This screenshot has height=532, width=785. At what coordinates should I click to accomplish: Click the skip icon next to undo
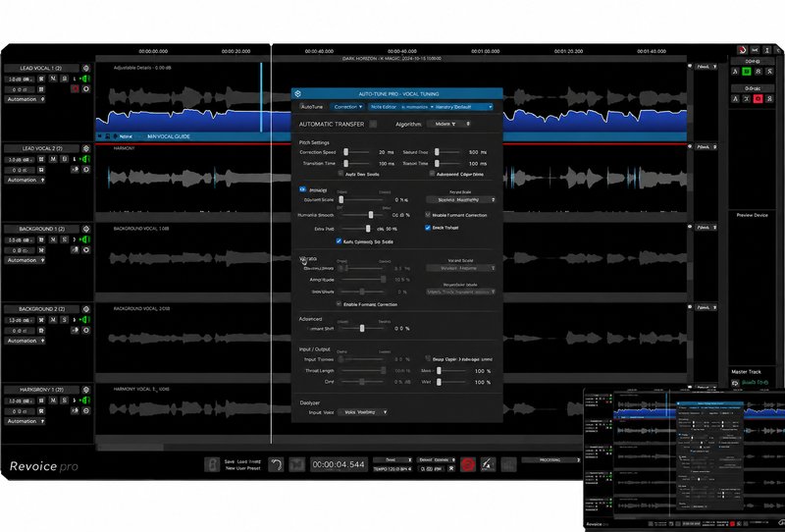[x=297, y=464]
